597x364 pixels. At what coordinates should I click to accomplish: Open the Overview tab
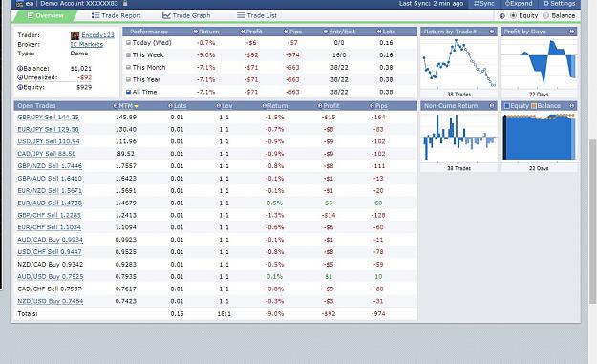click(x=45, y=15)
